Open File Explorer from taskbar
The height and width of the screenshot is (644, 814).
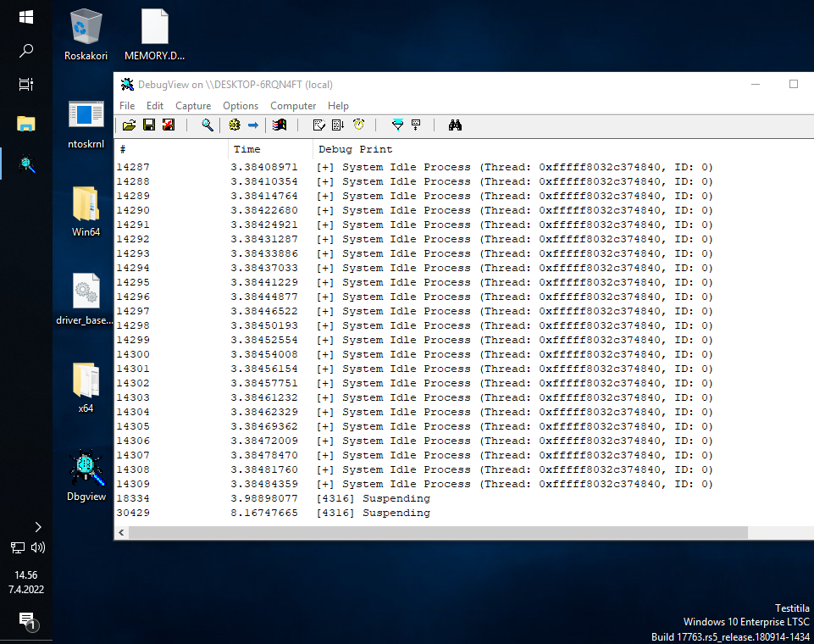26,124
